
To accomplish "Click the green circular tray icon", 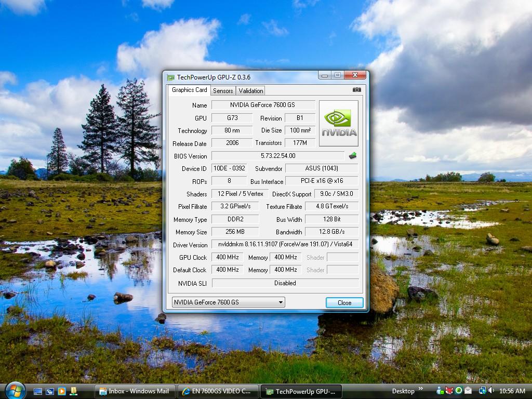I will pos(459,391).
